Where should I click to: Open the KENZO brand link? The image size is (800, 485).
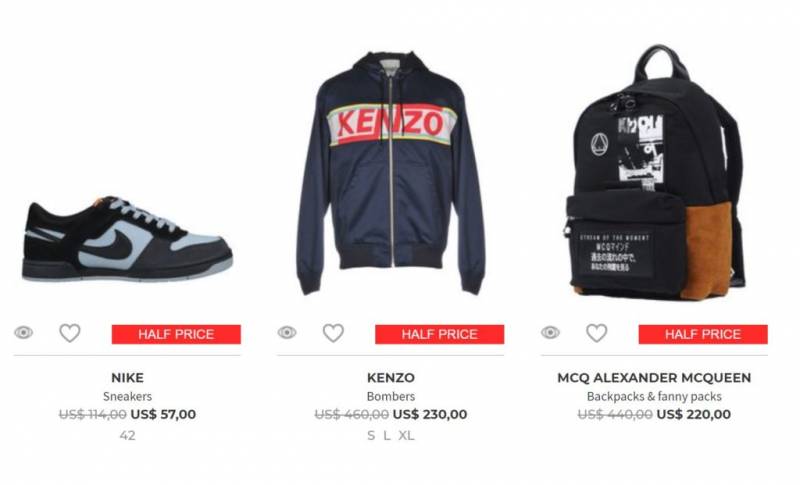[x=391, y=378]
